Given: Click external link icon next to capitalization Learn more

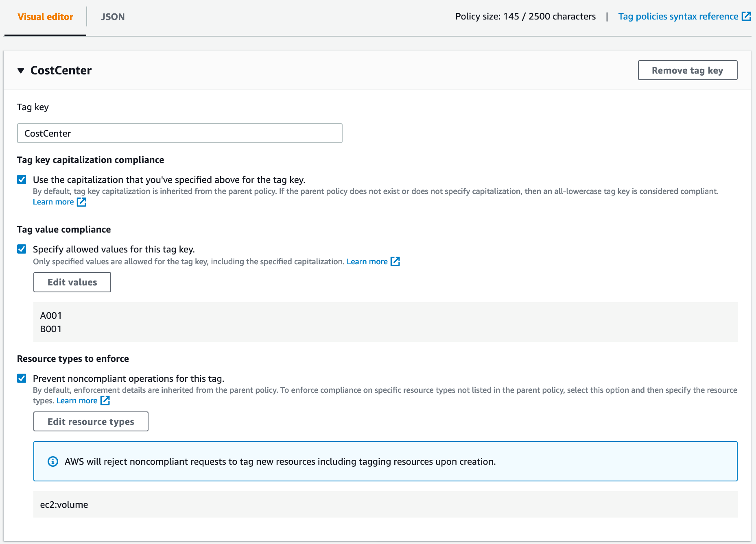Looking at the screenshot, I should (x=81, y=202).
